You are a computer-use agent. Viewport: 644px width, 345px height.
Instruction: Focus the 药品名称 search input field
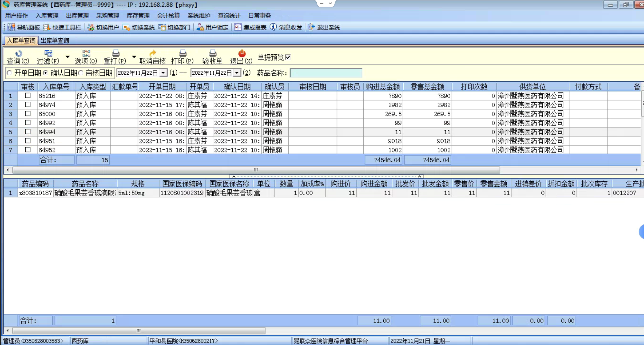click(326, 73)
